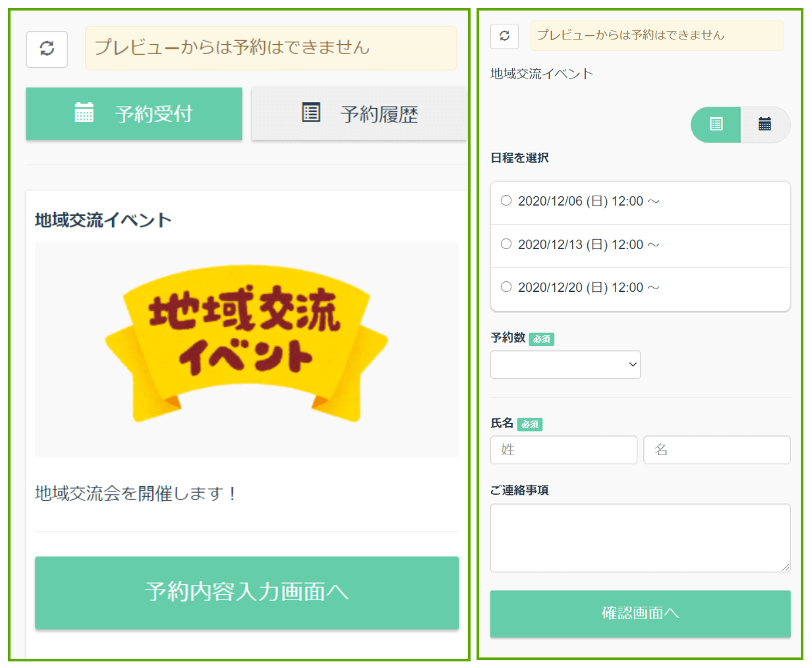Focus the 姓 surname input field
The width and height of the screenshot is (812, 668).
(564, 450)
